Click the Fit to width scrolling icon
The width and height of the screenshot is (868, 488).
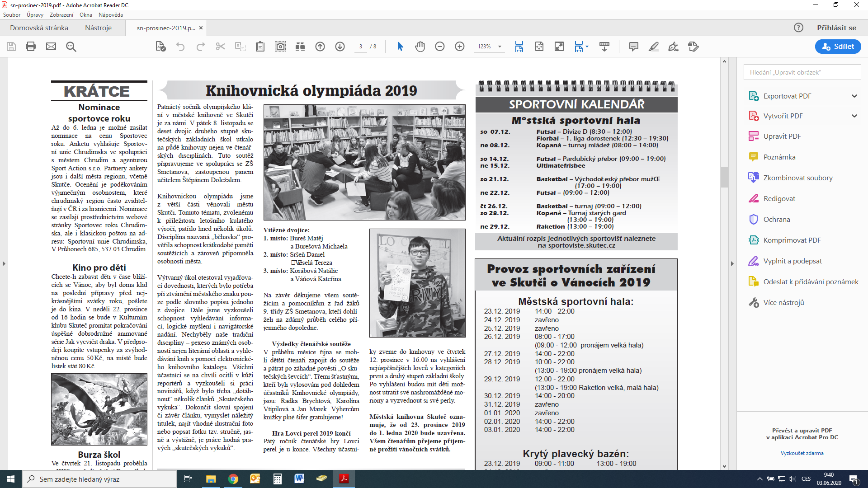(519, 47)
